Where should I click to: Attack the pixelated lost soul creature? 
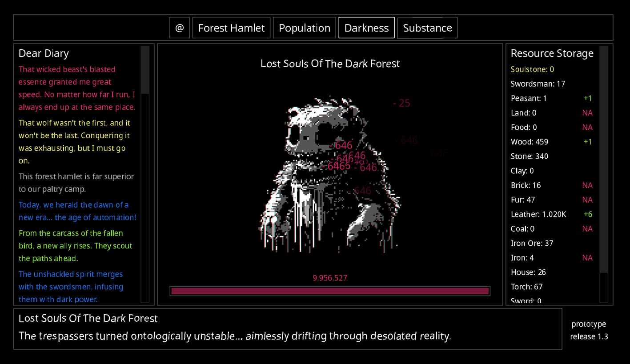pos(329,173)
